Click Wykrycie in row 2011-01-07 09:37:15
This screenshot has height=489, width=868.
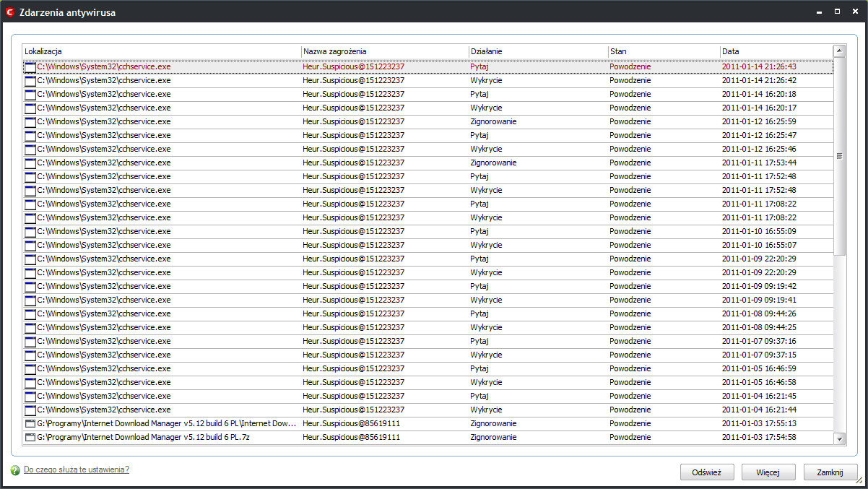pos(486,355)
